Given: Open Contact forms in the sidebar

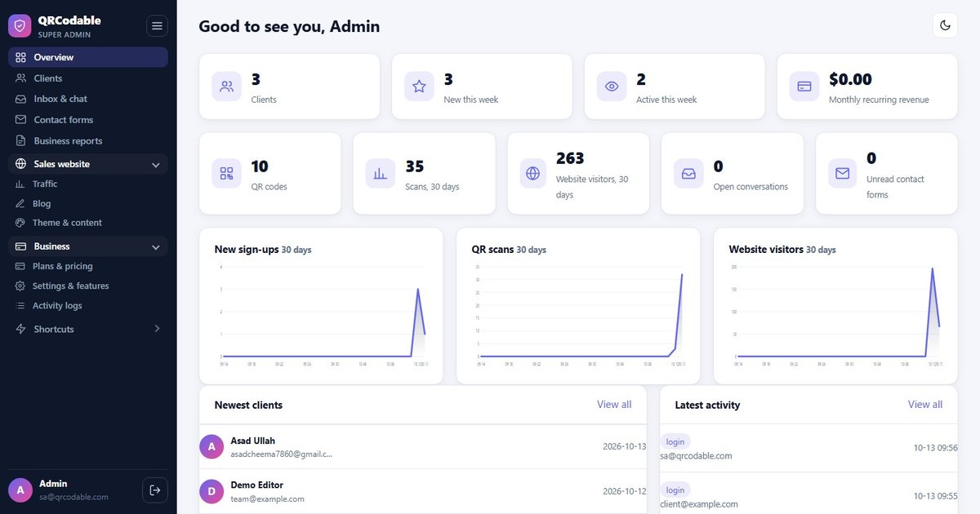Looking at the screenshot, I should [88, 120].
